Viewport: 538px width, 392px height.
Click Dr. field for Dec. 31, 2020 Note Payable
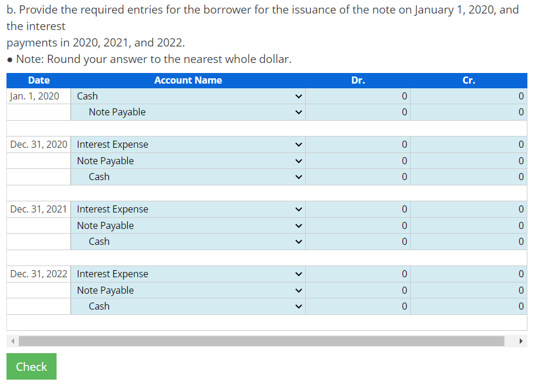358,161
